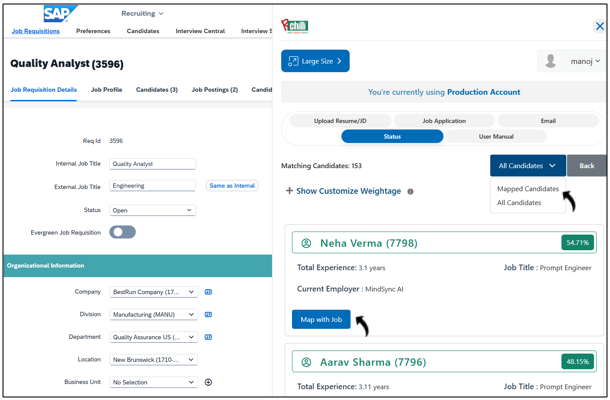610x400 pixels.
Task: Click the RChilli logo
Action: 295,25
